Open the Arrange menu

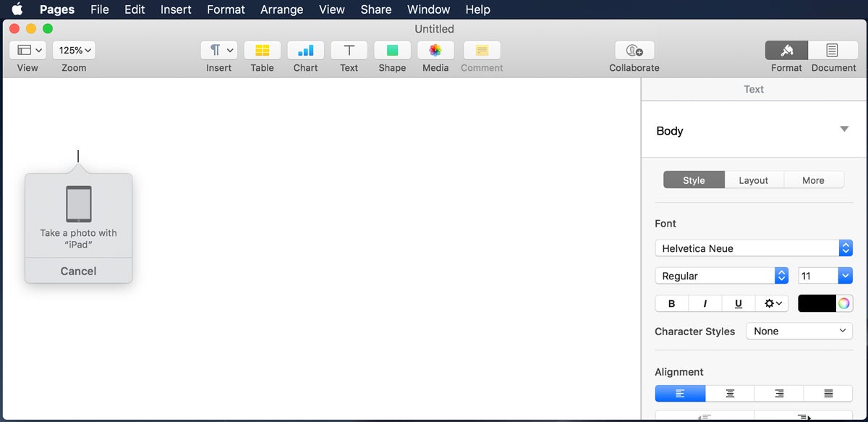point(282,9)
